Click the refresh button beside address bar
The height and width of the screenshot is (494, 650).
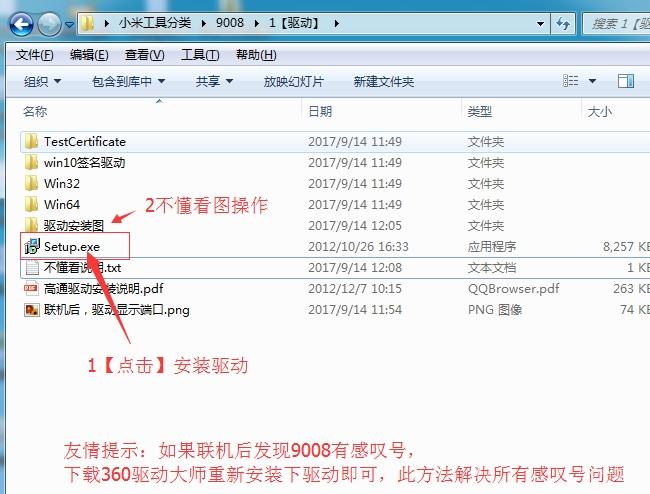pos(563,24)
